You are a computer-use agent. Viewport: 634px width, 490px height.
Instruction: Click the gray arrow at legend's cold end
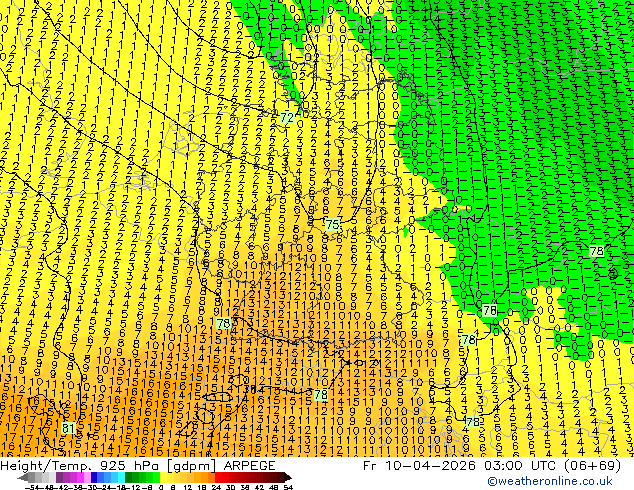click(x=23, y=477)
